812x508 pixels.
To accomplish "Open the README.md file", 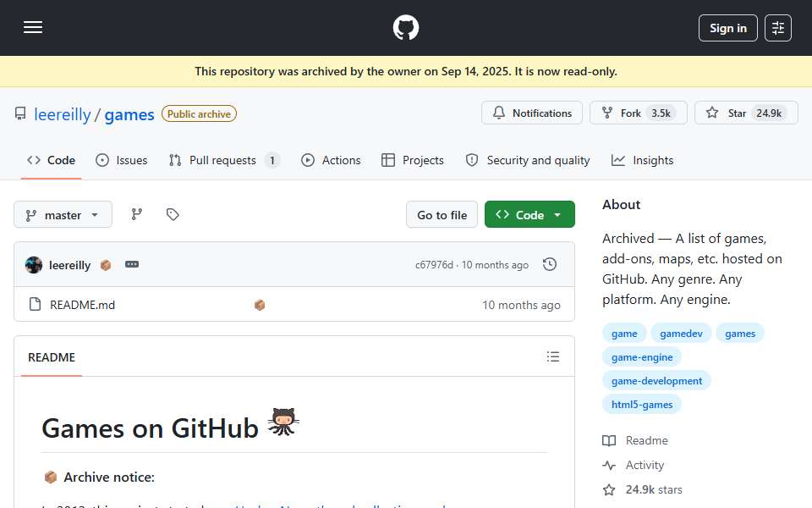I will pyautogui.click(x=82, y=305).
